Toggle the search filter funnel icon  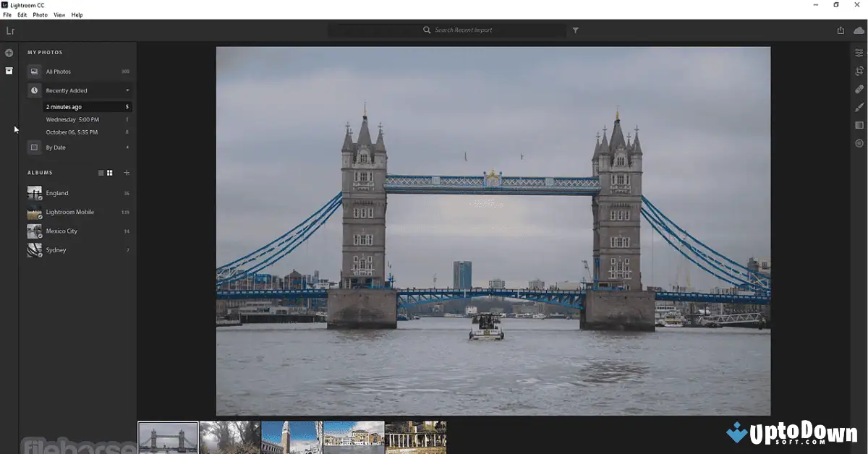(576, 30)
